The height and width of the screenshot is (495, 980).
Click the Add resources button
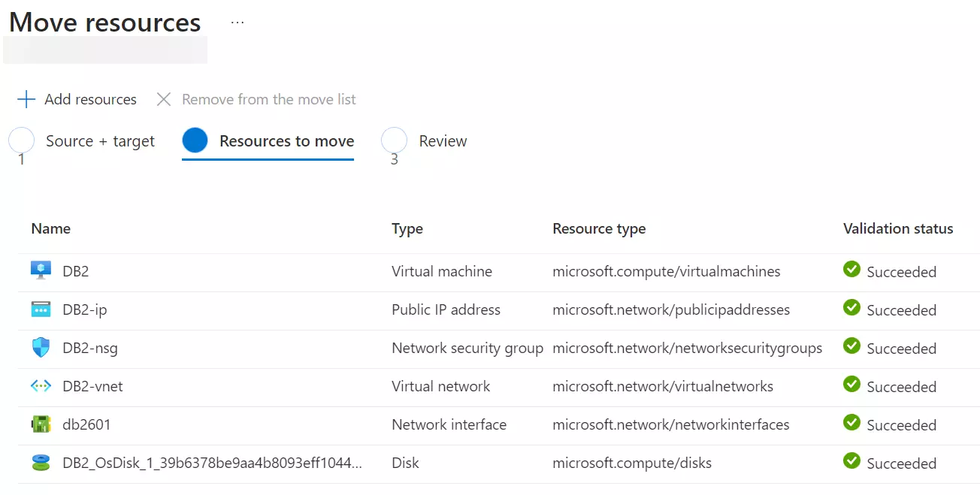pyautogui.click(x=77, y=99)
